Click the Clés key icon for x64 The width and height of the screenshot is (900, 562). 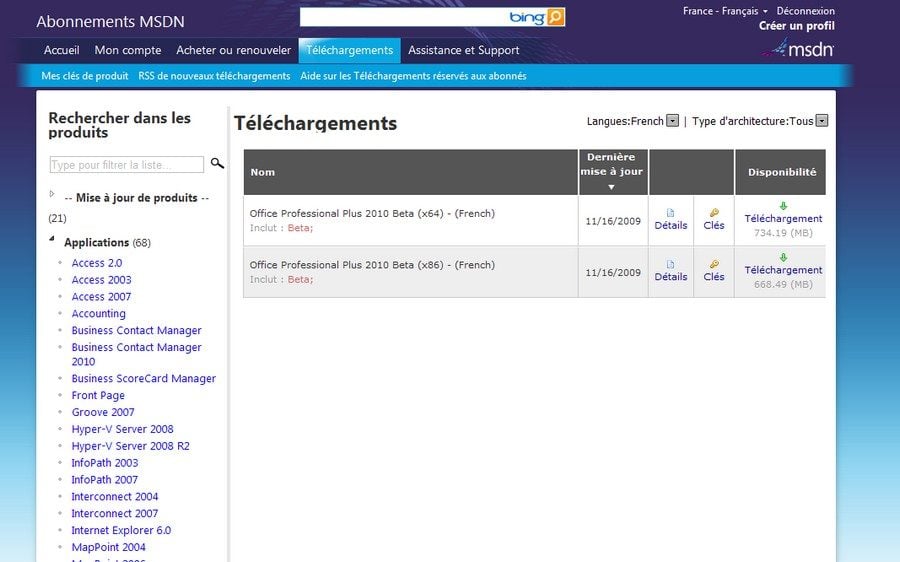(x=714, y=212)
